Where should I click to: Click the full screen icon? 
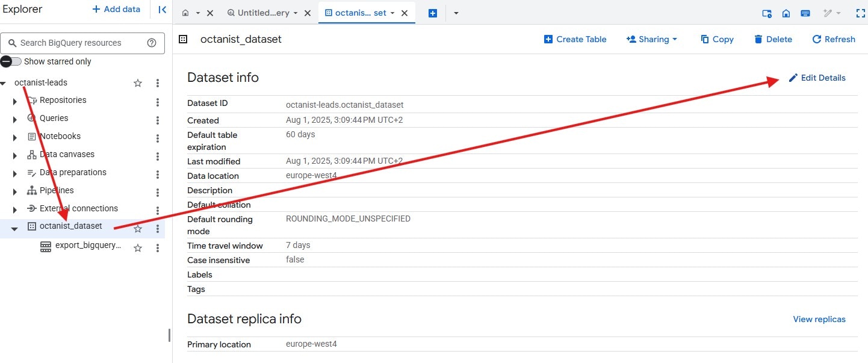pos(861,13)
